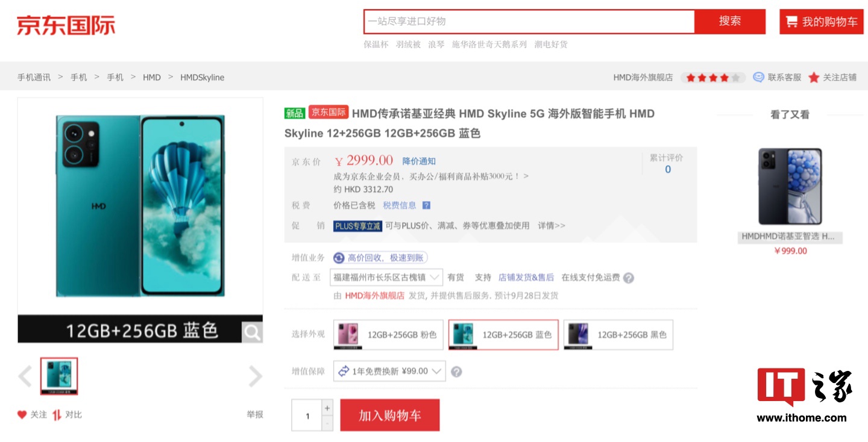The image size is (868, 442).
Task: Go to HMD breadcrumb category
Action: click(152, 77)
